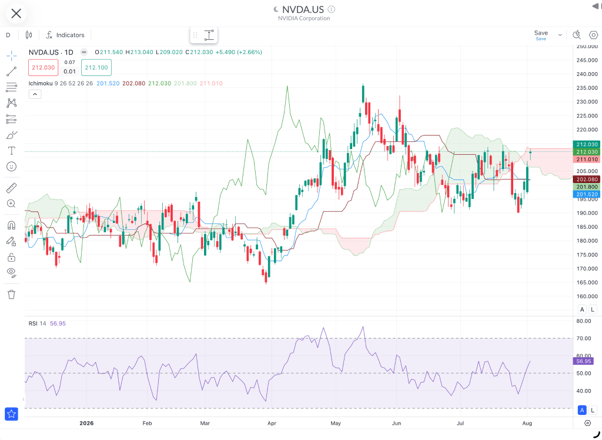Click the info icon beside NVDA.US title

point(331,9)
